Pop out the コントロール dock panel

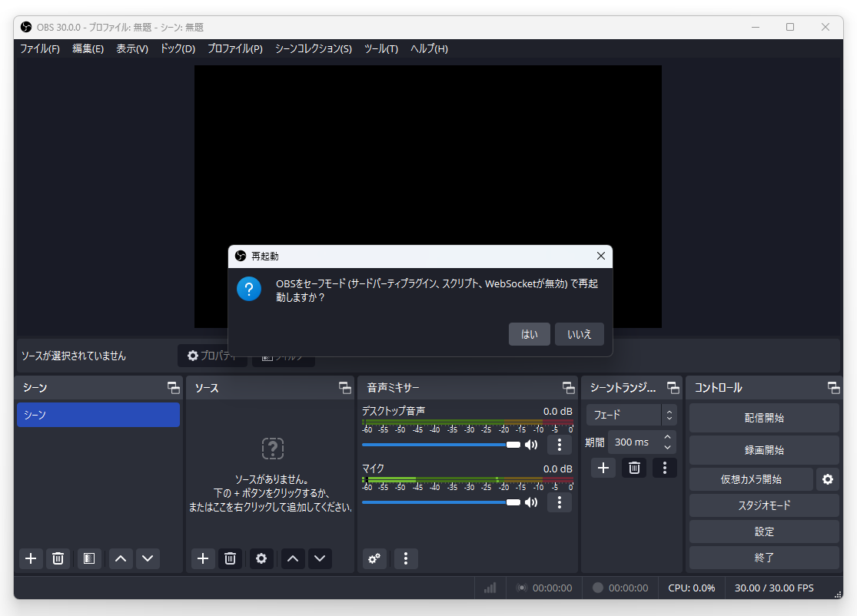click(x=833, y=388)
